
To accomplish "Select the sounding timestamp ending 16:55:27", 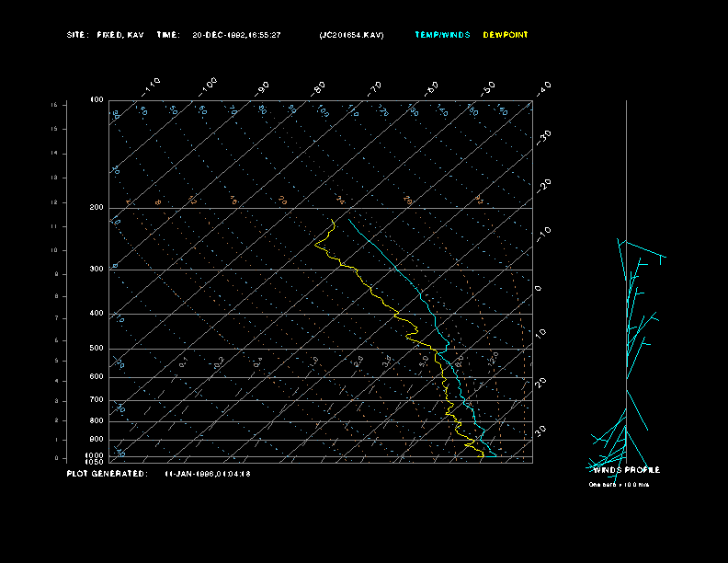I will (x=236, y=35).
